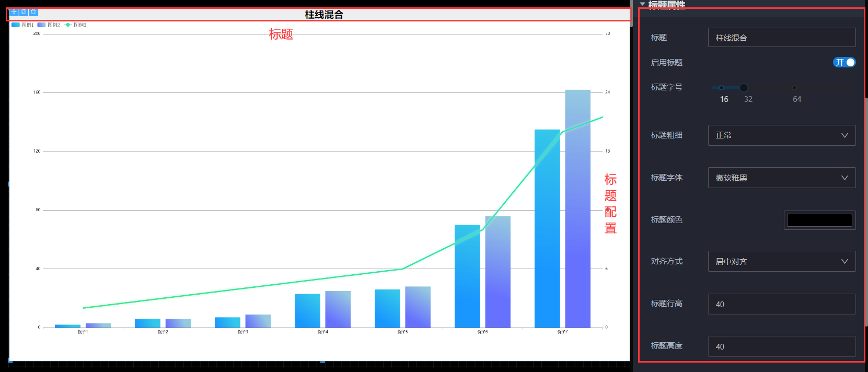Click the 标题行高 input field
The width and height of the screenshot is (868, 372).
point(781,304)
